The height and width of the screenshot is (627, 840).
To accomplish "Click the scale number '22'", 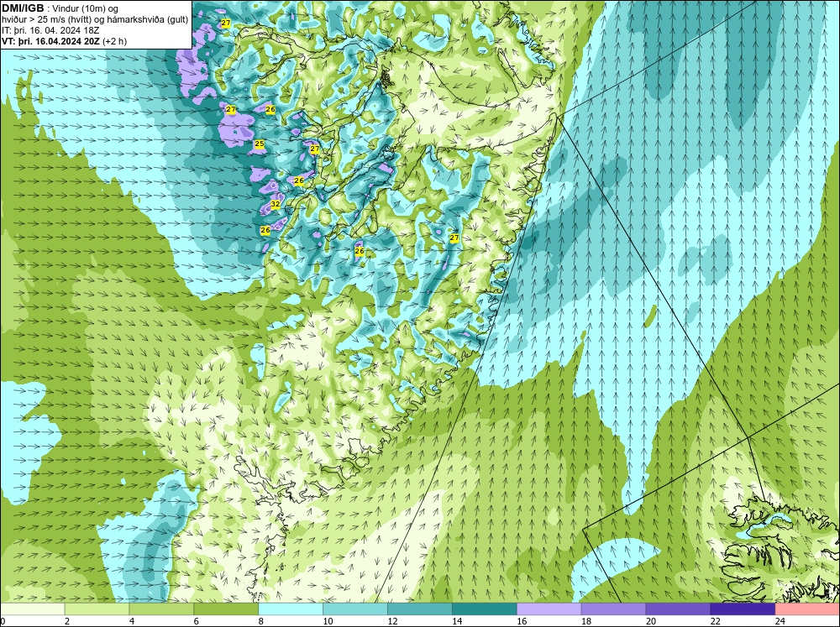I will (716, 621).
